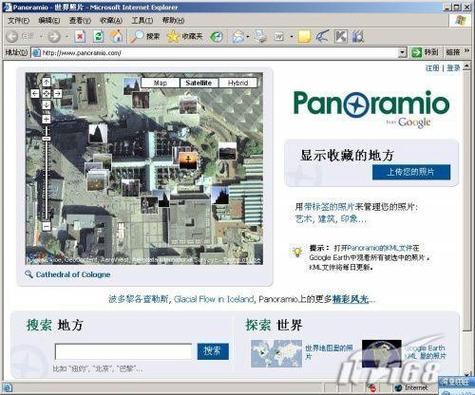Recenter map with the center pan button
475x395 pixels.
point(46,94)
